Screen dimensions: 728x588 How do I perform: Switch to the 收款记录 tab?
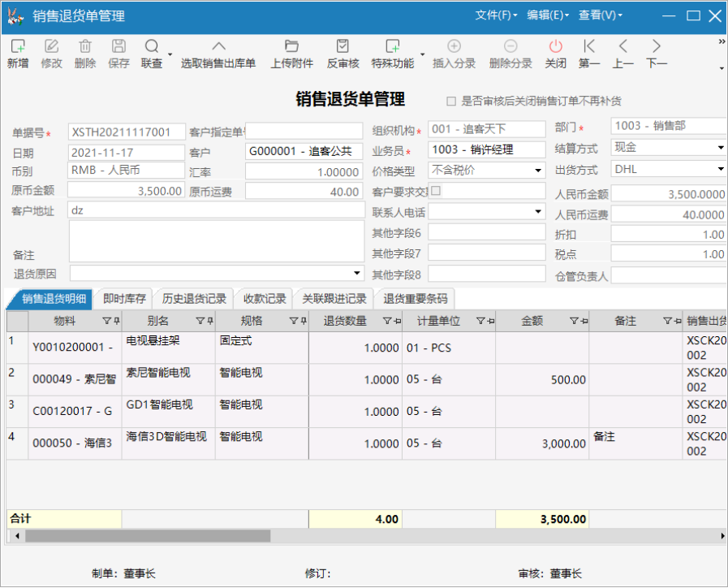pos(265,299)
